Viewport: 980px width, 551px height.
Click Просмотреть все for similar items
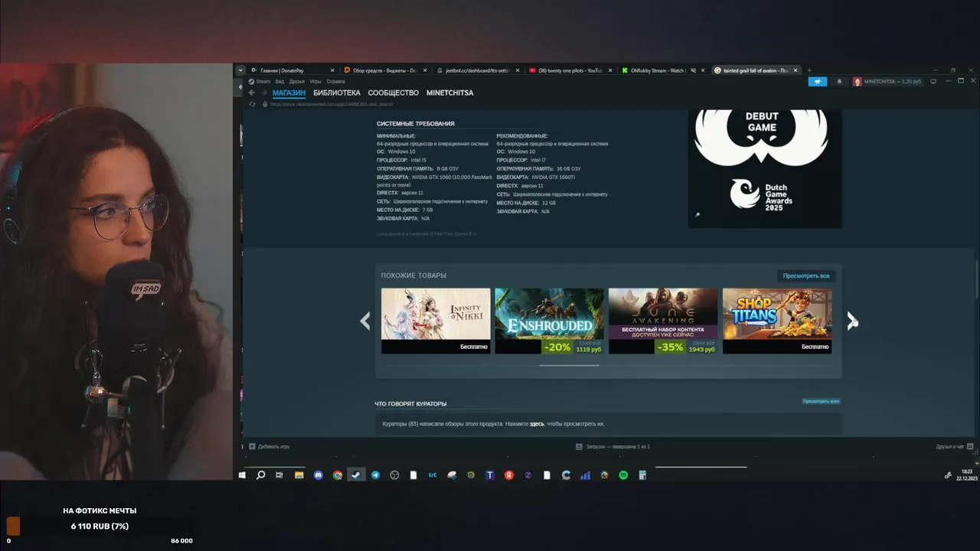806,275
